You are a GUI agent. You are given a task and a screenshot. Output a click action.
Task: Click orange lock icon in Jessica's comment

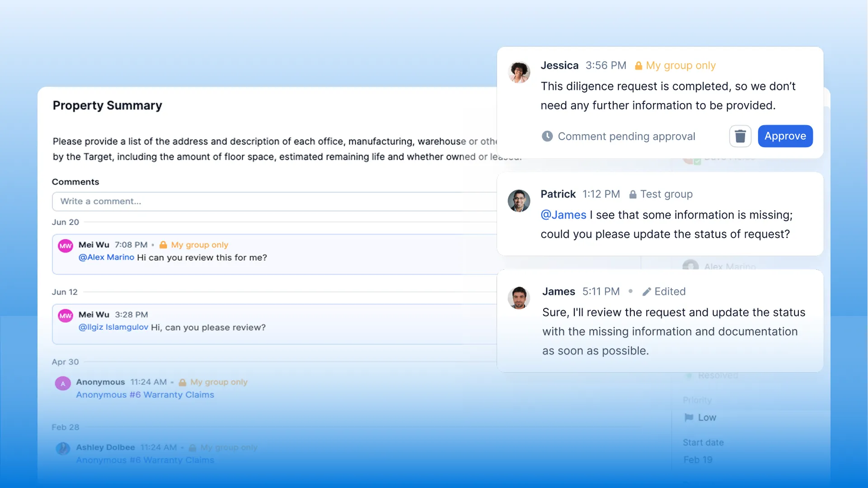coord(638,66)
